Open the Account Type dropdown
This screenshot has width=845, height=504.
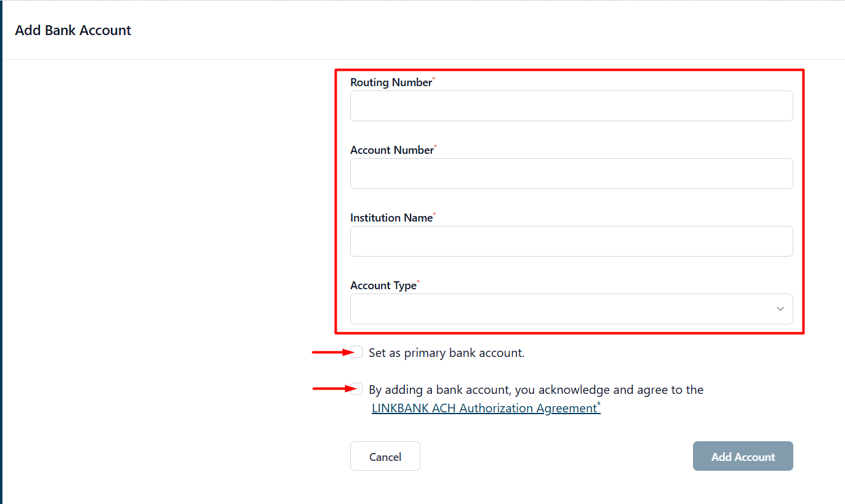tap(571, 309)
